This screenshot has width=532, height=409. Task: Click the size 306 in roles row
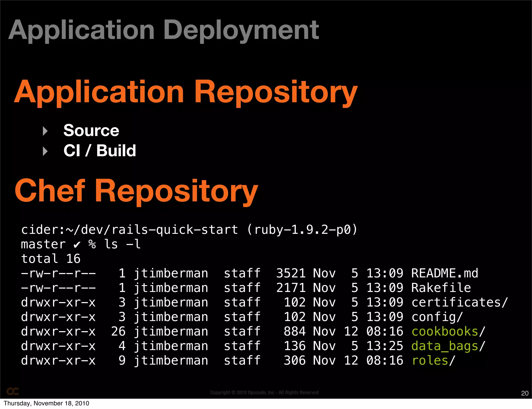[295, 360]
